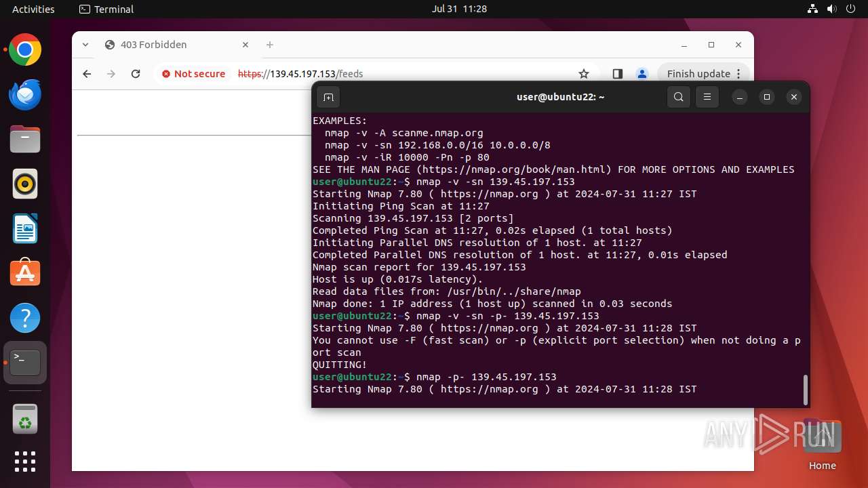The width and height of the screenshot is (868, 488).
Task: Click the address bar URL 139.45.197.153/feeds
Action: coord(300,74)
